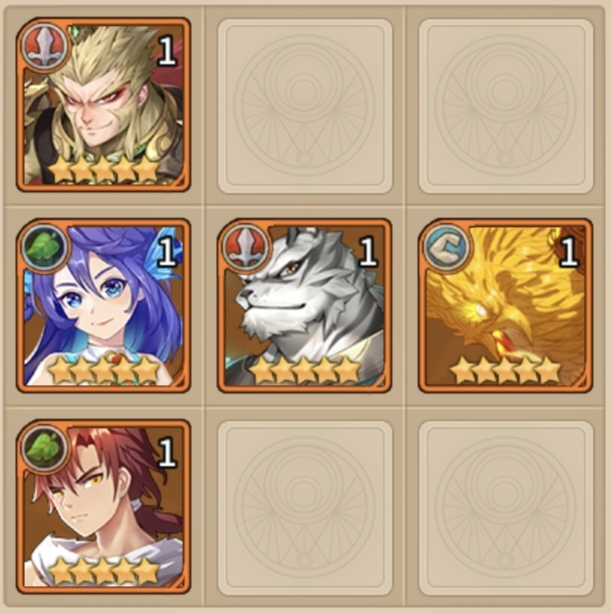Image resolution: width=611 pixels, height=614 pixels.
Task: Click the level number on phoenix card
Action: 569,252
